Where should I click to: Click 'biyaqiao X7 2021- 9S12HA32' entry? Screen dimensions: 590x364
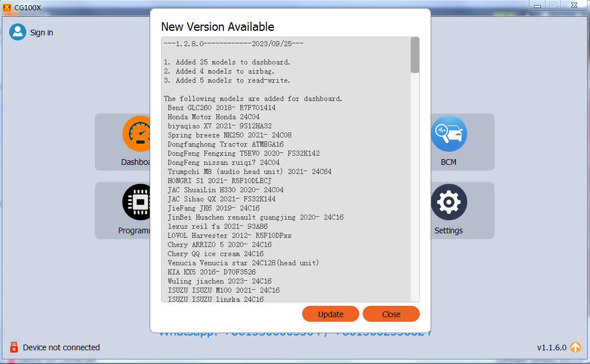(220, 126)
